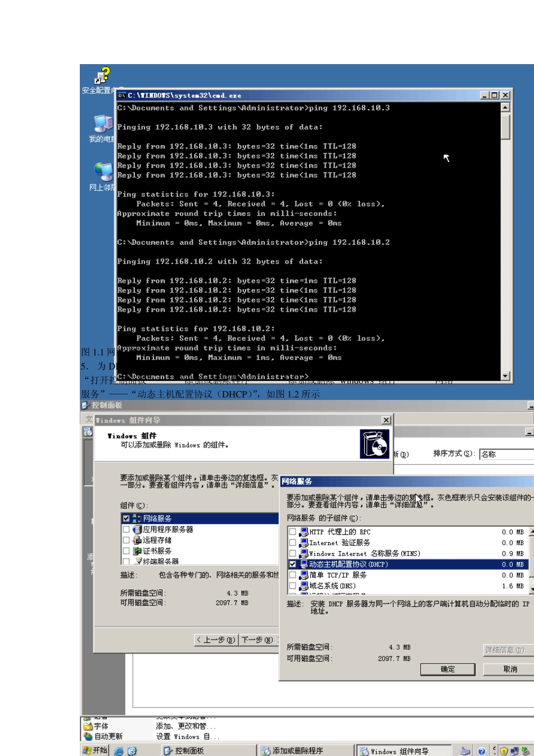The width and height of the screenshot is (534, 756).
Task: Select the Internet 验证服务 row label
Action: pos(340,543)
